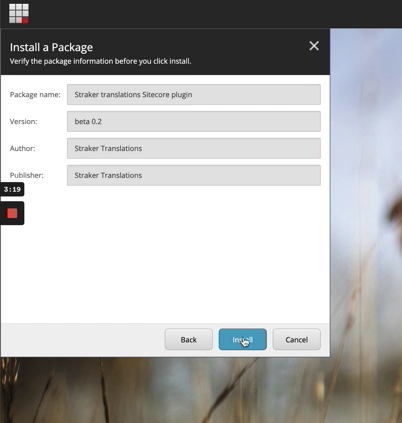Screen dimensions: 402x423
Task: Click the 3:19 recording timer
Action: [12, 190]
